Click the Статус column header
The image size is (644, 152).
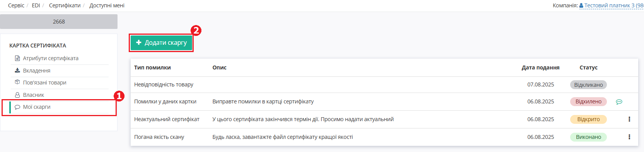pyautogui.click(x=588, y=68)
